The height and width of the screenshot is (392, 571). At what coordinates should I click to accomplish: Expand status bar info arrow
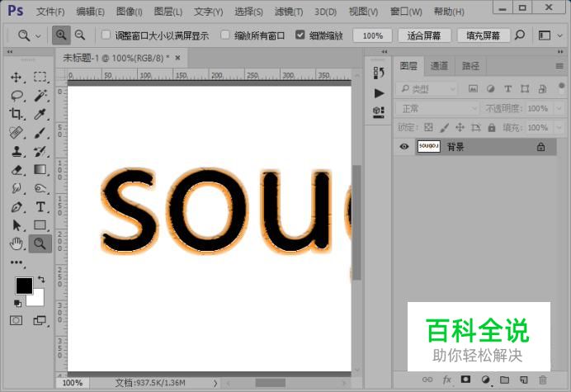click(x=215, y=383)
